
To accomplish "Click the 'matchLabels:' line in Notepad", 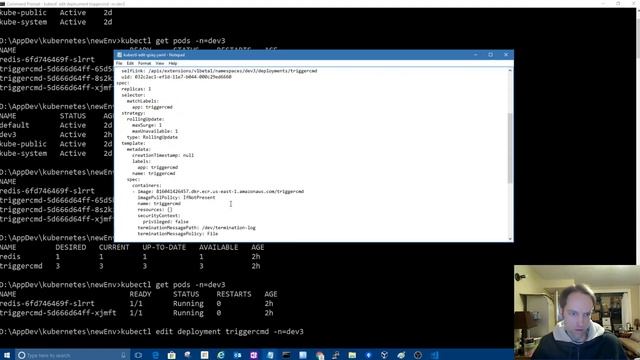I will pyautogui.click(x=143, y=101).
